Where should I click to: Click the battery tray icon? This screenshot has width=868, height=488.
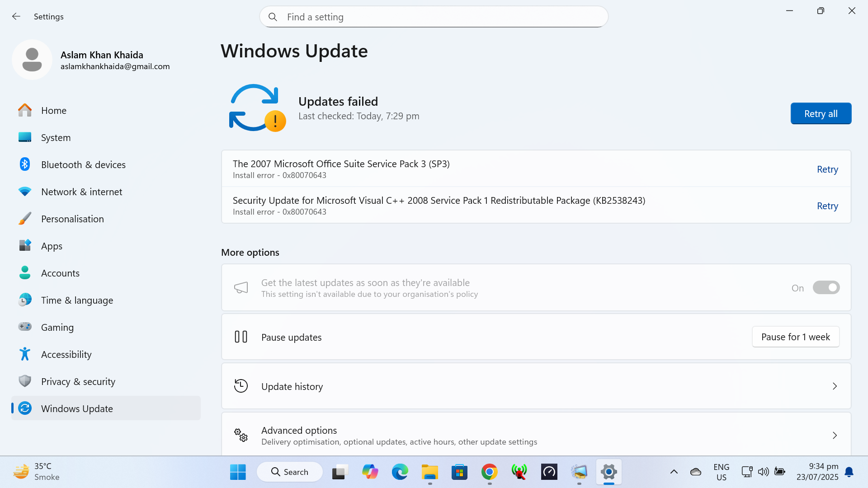pos(780,472)
